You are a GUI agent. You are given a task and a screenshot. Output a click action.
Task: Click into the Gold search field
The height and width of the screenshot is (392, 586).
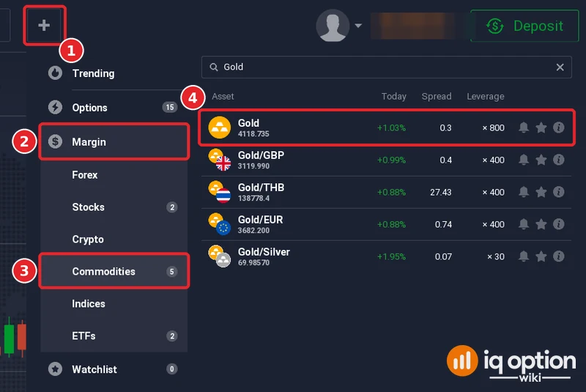coord(387,67)
